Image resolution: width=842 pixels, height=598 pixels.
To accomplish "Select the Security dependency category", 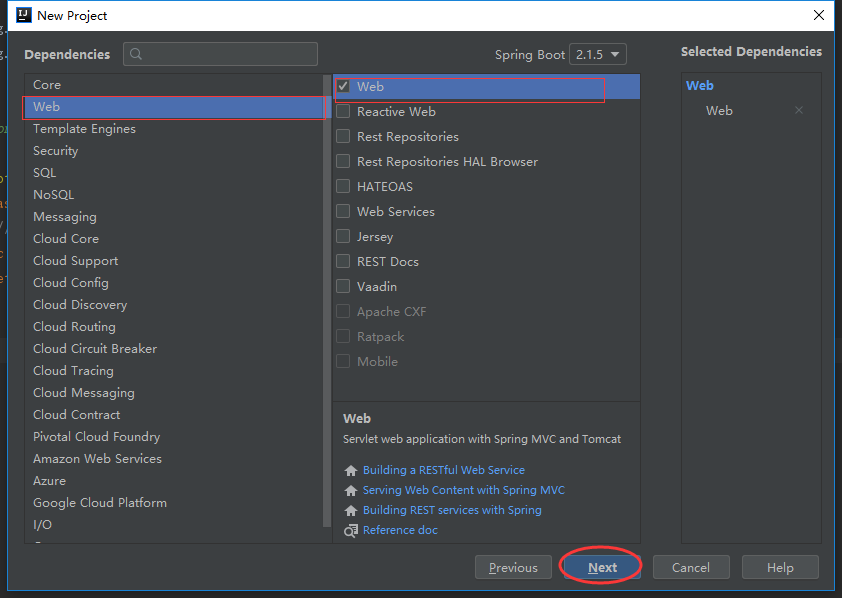I will 55,151.
